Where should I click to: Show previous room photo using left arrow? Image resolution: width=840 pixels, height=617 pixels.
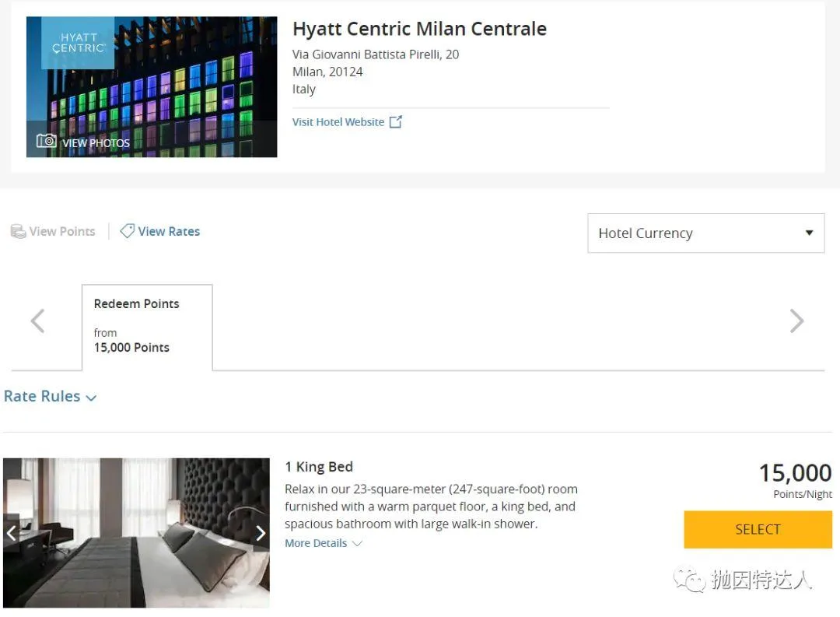click(x=12, y=533)
